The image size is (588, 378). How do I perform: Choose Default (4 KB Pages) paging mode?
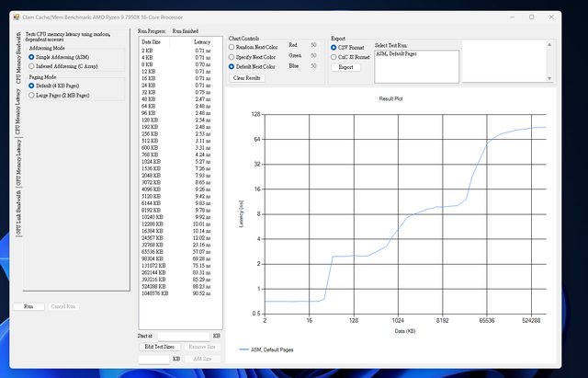[x=32, y=86]
